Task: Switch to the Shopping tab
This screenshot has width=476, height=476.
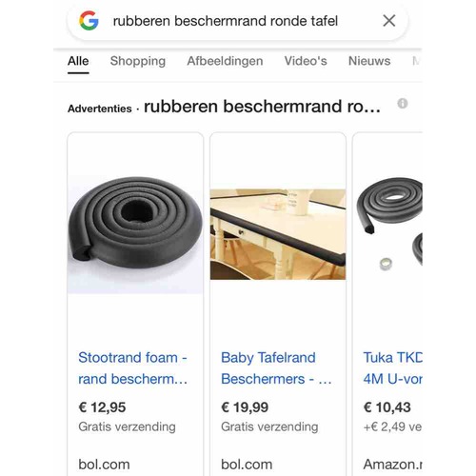Action: [x=138, y=61]
